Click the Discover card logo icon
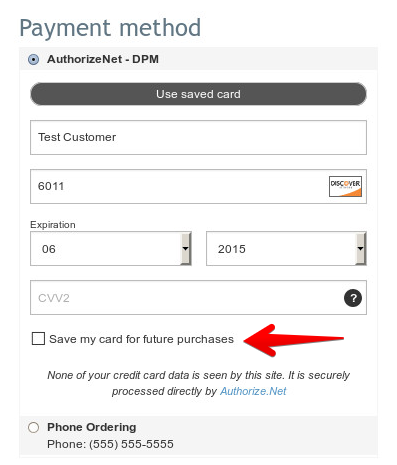The width and height of the screenshot is (397, 465). click(x=345, y=186)
